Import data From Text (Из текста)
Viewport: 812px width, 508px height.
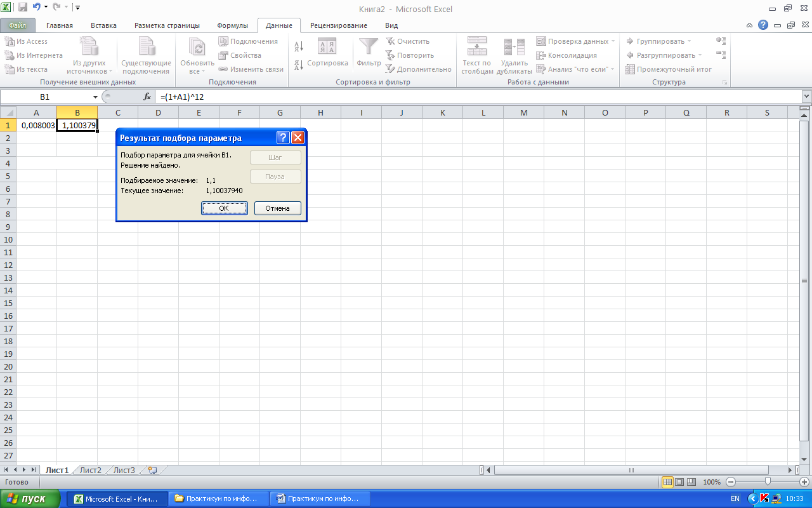coord(26,69)
